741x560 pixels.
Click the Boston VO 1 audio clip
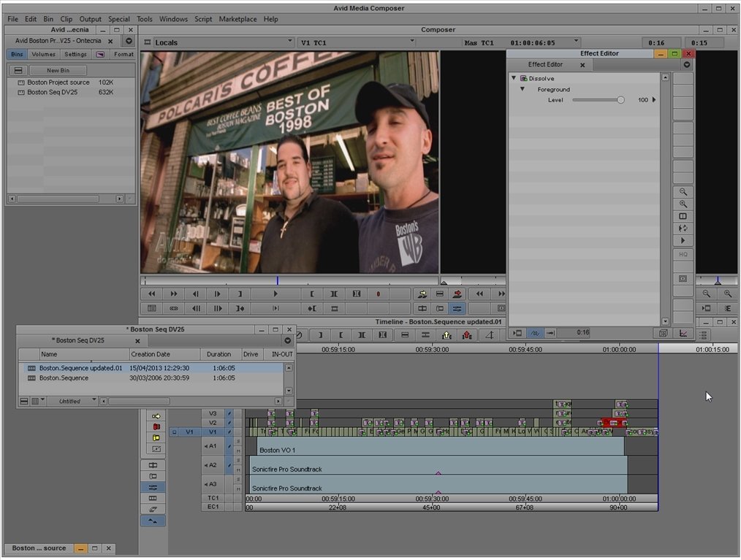click(441, 446)
